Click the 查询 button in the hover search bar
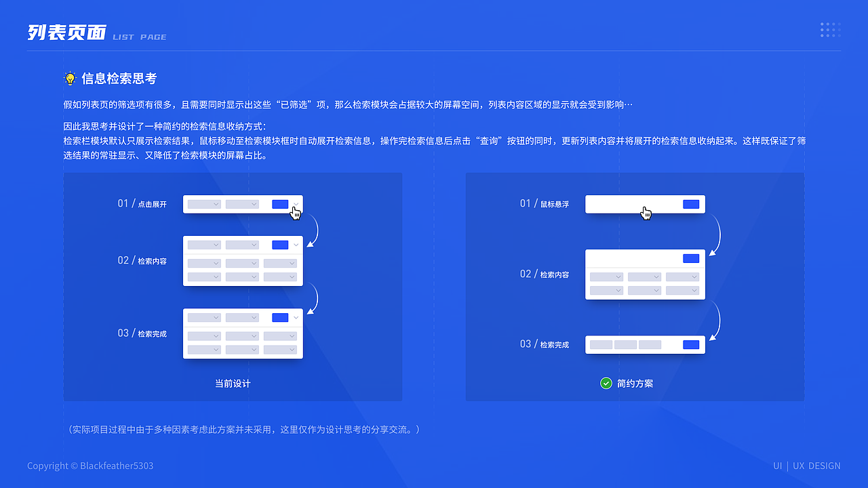Image resolution: width=868 pixels, height=488 pixels. [690, 203]
